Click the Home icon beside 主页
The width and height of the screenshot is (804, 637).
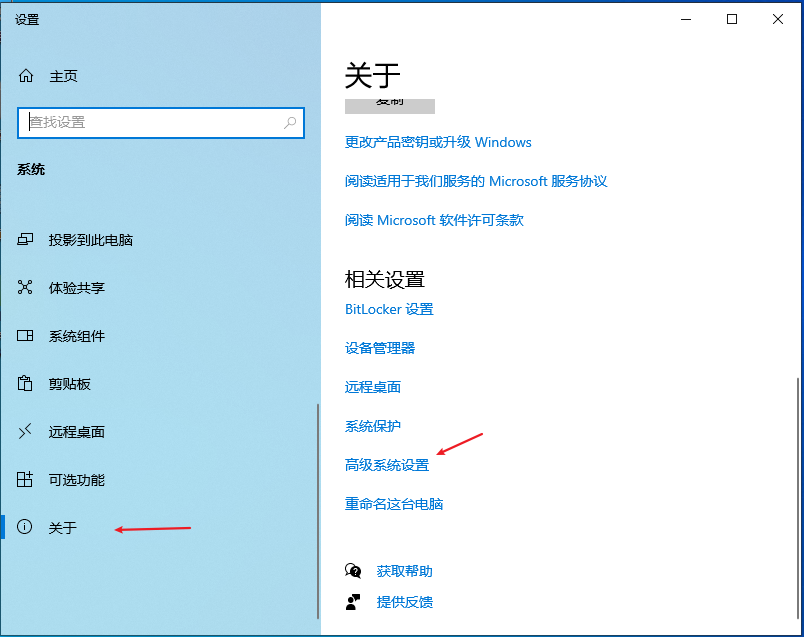(x=26, y=76)
